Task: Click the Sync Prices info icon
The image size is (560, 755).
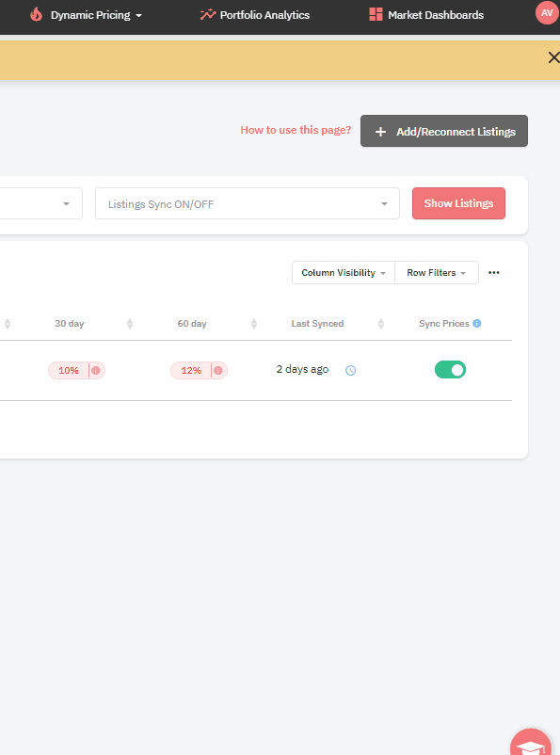Action: pyautogui.click(x=476, y=323)
